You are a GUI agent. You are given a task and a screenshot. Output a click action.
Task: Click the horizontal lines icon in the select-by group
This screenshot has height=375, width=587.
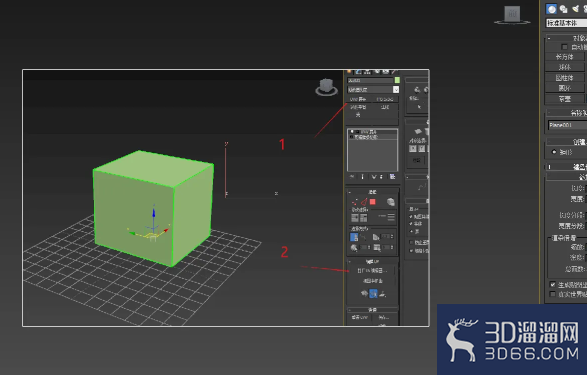tap(391, 217)
